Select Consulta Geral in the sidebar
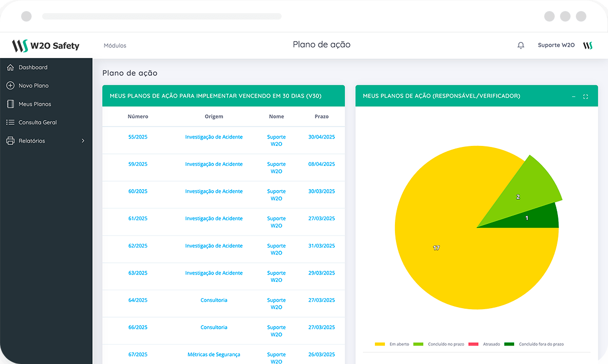The width and height of the screenshot is (608, 364). click(37, 122)
